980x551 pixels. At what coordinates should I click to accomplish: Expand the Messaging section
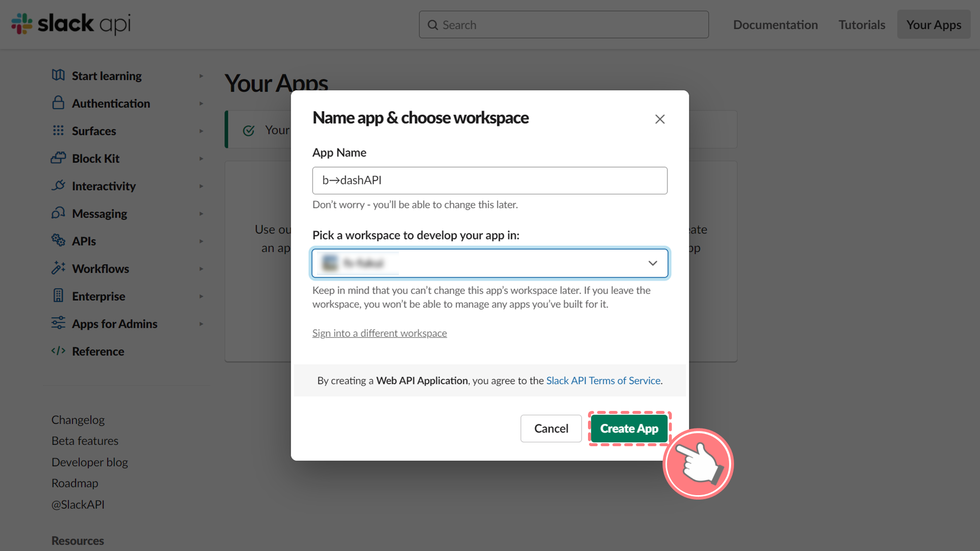pyautogui.click(x=201, y=214)
